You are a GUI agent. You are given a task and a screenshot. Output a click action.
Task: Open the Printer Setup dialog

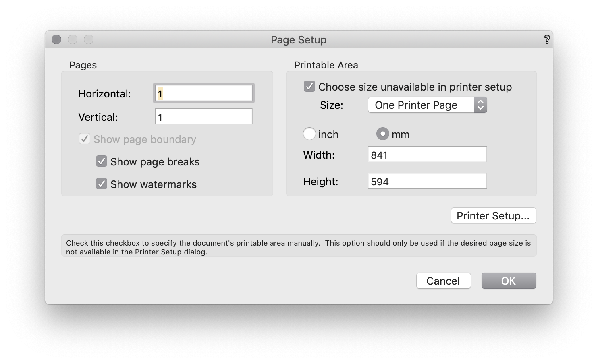(493, 215)
